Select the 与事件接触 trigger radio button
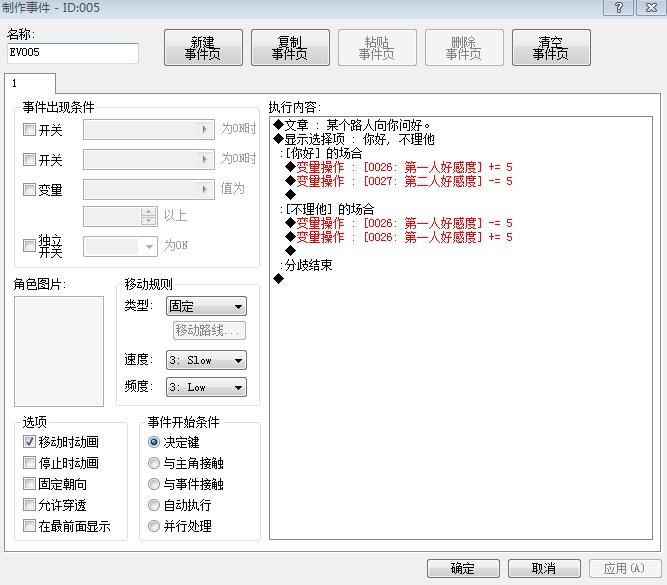667x585 pixels. tap(154, 484)
